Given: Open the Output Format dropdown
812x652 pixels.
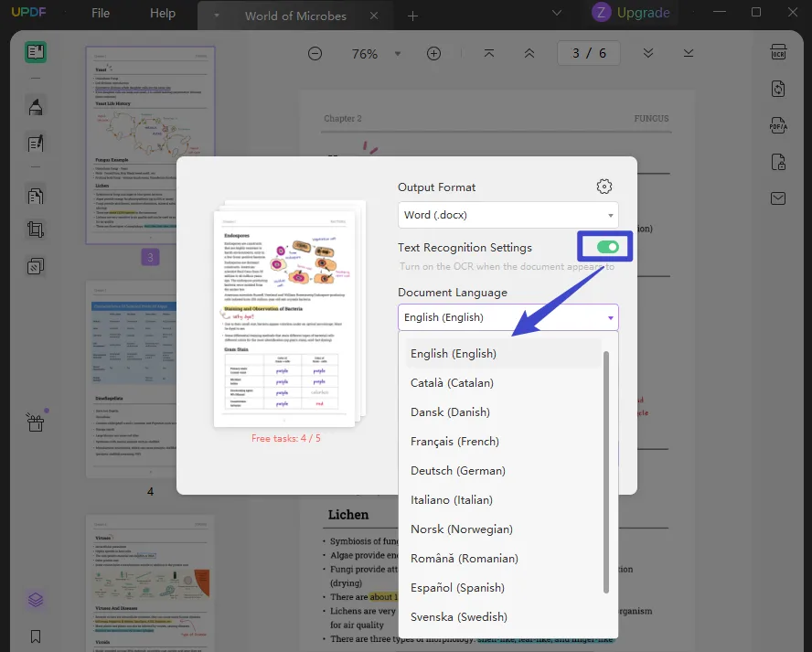Looking at the screenshot, I should [x=508, y=214].
